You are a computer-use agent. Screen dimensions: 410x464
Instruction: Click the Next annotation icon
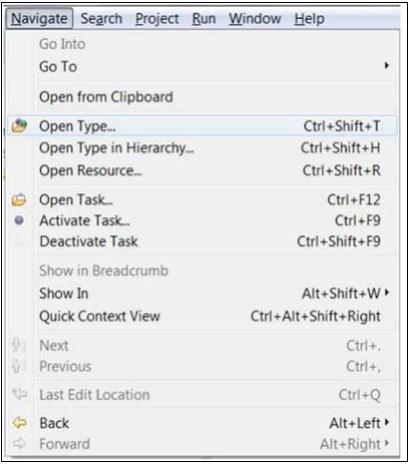coord(18,345)
